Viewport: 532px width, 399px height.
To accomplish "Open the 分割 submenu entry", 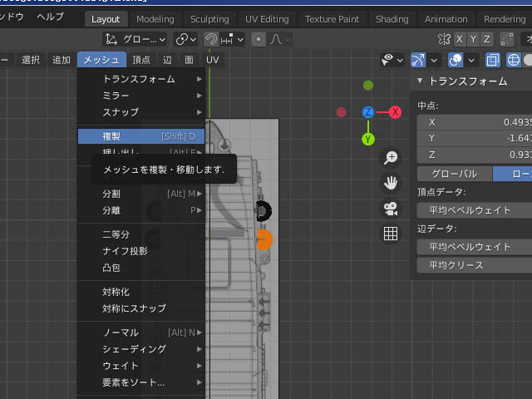I will tap(141, 194).
